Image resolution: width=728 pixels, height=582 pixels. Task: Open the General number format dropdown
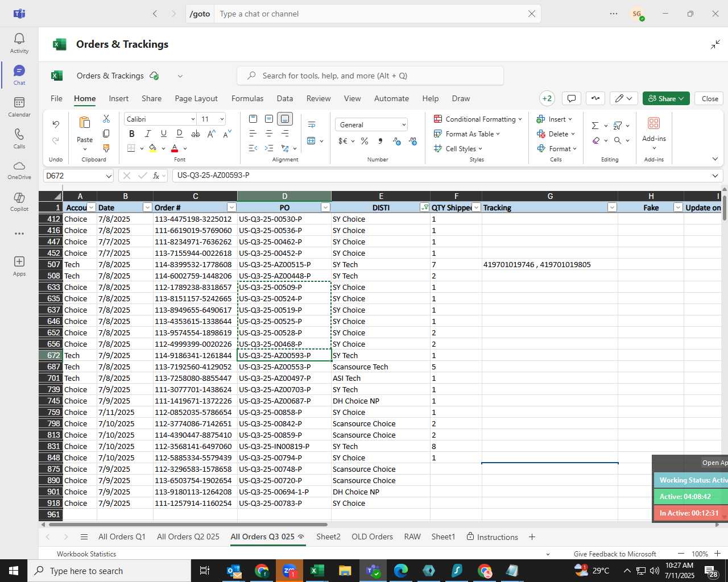(404, 124)
